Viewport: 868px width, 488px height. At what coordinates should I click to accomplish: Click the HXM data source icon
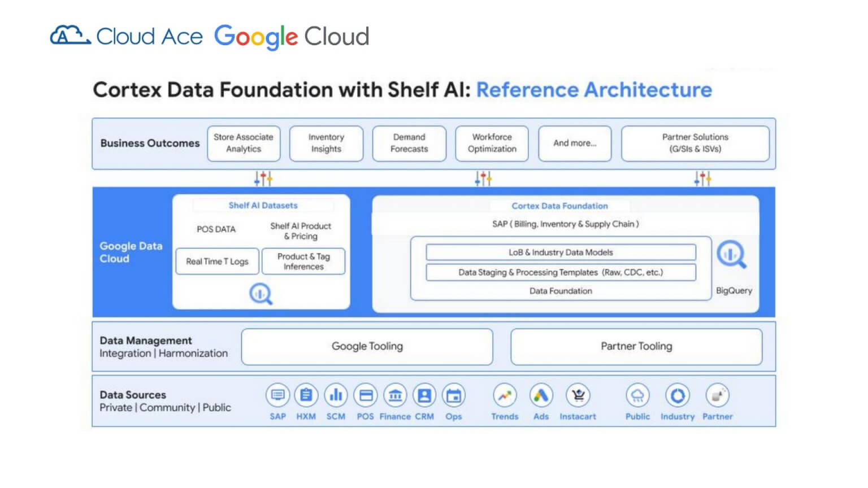click(x=307, y=394)
